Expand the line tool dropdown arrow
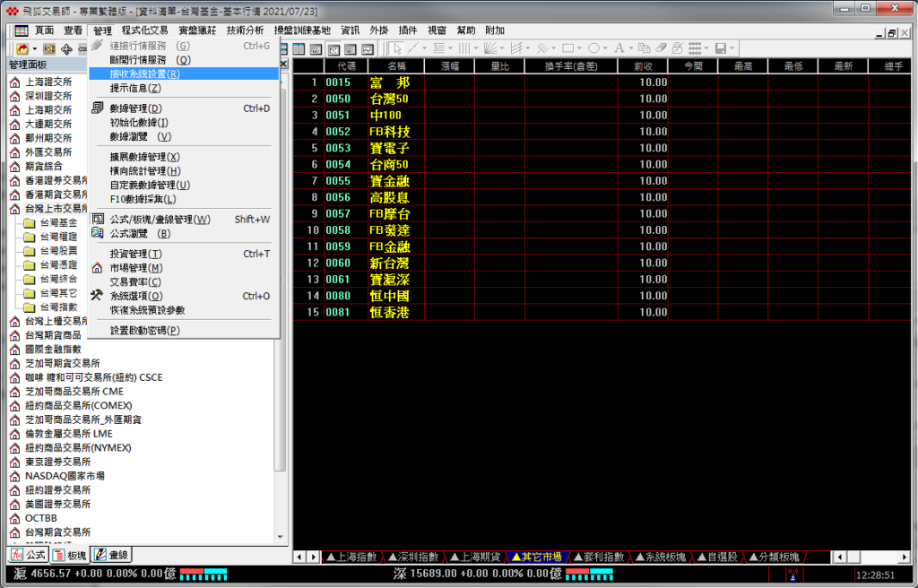918x588 pixels. coord(424,48)
